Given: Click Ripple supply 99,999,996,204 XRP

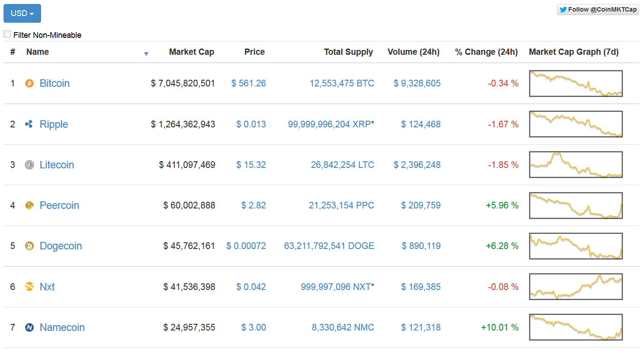Looking at the screenshot, I should 329,124.
